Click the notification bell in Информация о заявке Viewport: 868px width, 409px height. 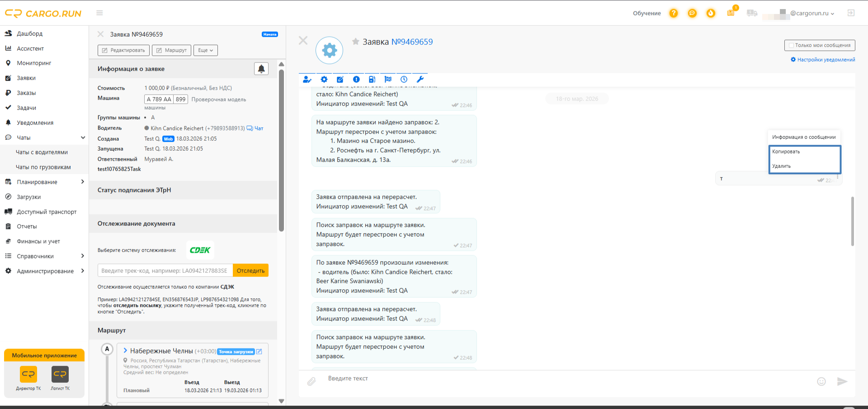point(261,69)
